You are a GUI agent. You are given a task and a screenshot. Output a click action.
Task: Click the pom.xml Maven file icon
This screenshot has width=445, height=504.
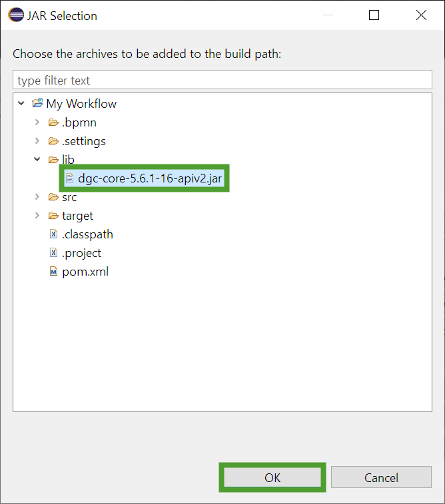[53, 272]
